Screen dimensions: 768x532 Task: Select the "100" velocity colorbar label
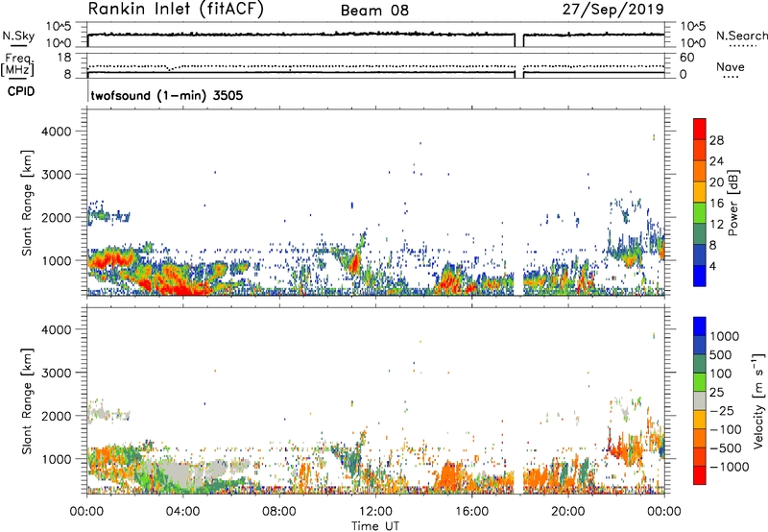(721, 374)
